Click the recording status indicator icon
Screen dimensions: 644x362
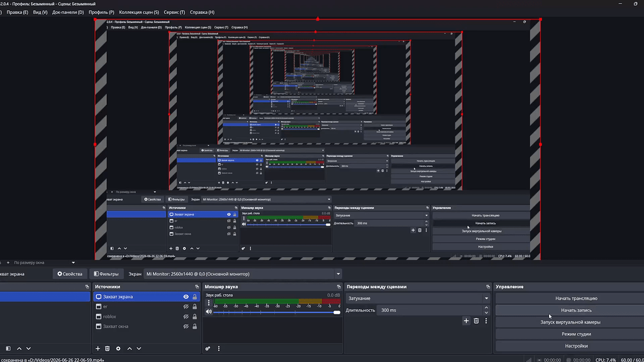coord(569,360)
